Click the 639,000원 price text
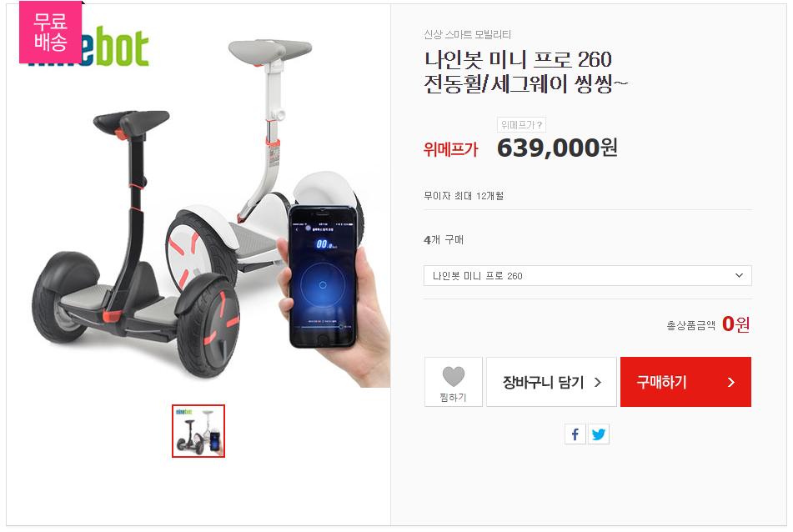Screen dimensions: 793x532 [557, 148]
